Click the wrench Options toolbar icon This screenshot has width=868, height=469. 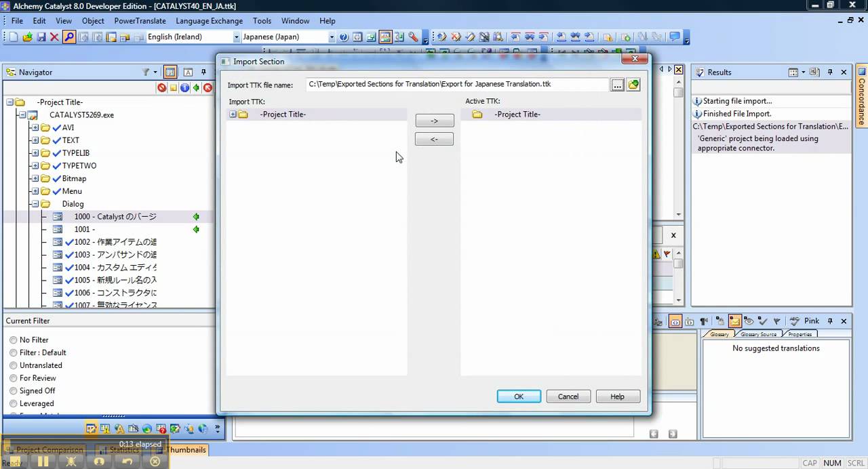413,37
